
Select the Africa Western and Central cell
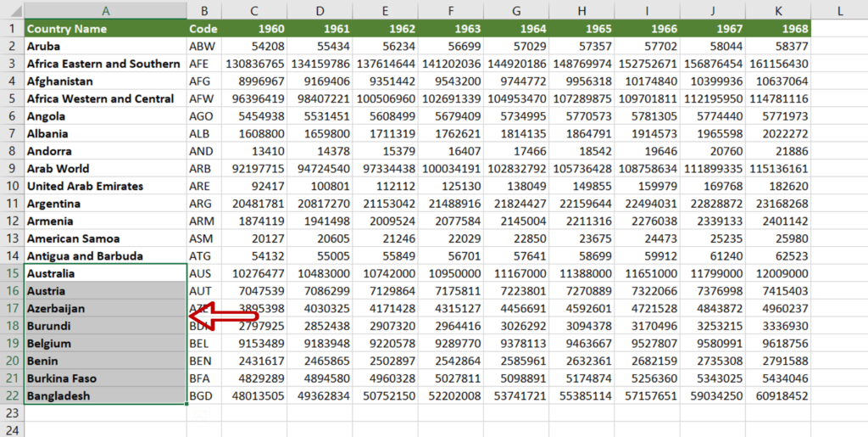(105, 98)
